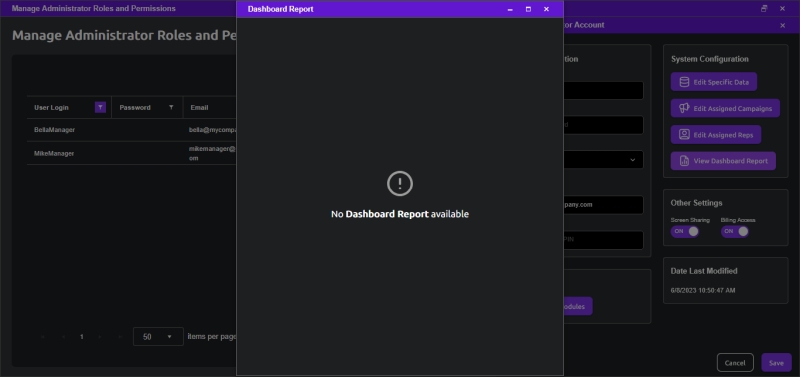Minimize the Dashboard Report window

510,9
